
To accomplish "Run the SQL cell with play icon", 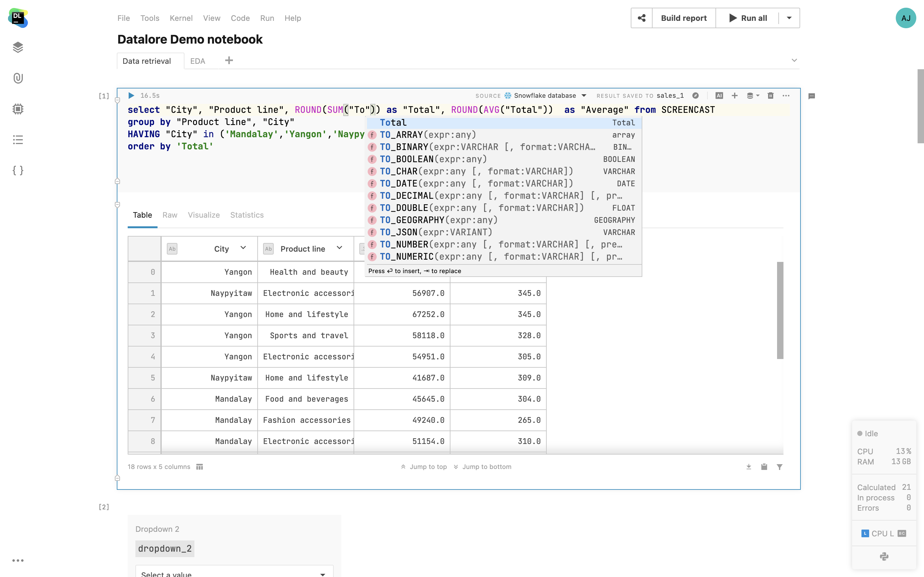I will tap(131, 96).
